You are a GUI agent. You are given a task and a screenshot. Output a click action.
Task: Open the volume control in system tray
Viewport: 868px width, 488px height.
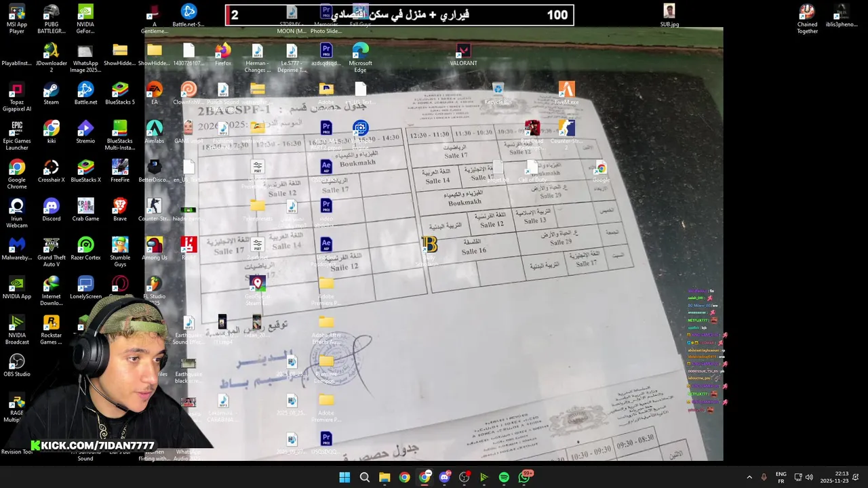809,477
